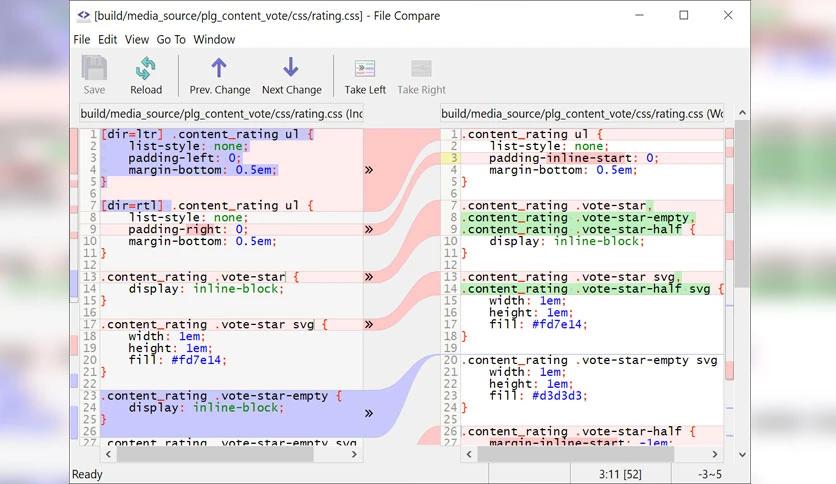
Task: Click the right pane horizontal scrollbar thumb
Action: tap(576, 454)
